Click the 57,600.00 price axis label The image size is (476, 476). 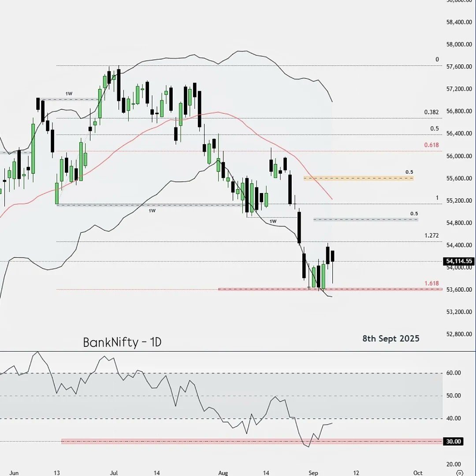point(459,67)
